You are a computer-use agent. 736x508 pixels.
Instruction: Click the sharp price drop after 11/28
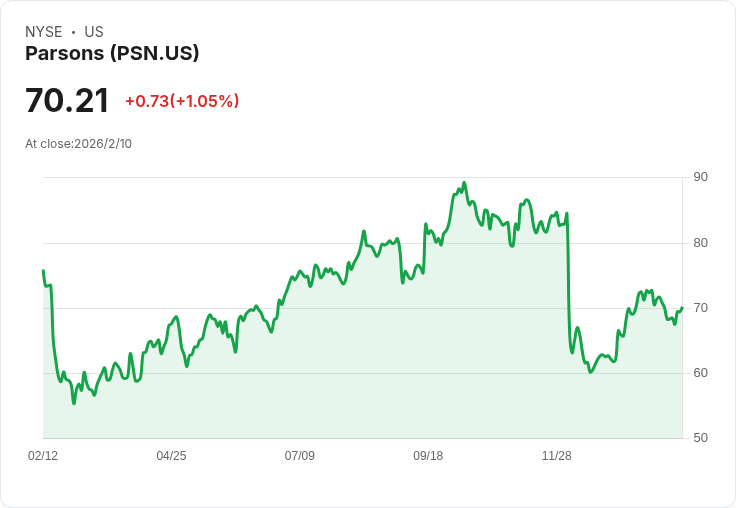coord(568,282)
